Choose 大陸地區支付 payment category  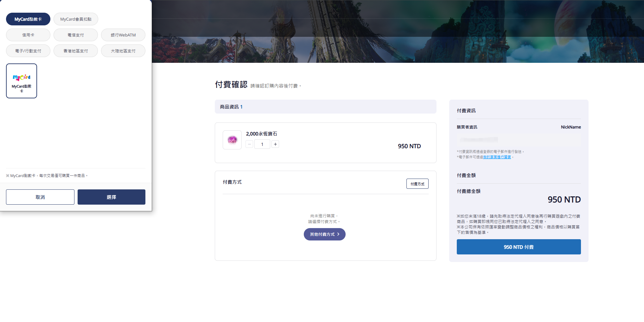pos(123,51)
